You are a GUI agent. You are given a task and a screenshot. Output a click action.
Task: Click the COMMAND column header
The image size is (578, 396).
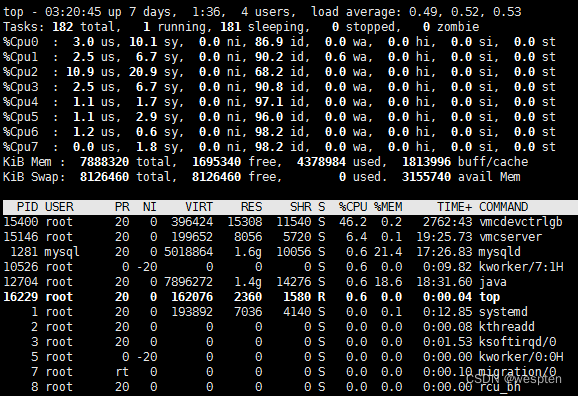pyautogui.click(x=504, y=207)
